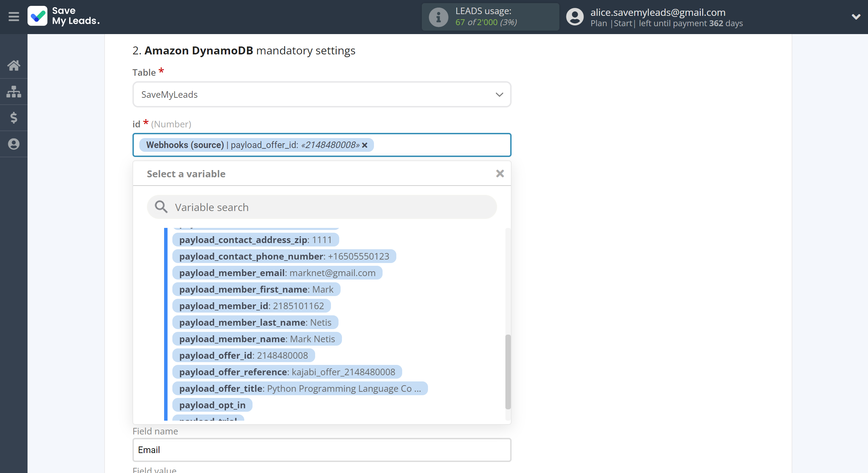Click the account avatar icon
868x473 pixels.
point(575,17)
